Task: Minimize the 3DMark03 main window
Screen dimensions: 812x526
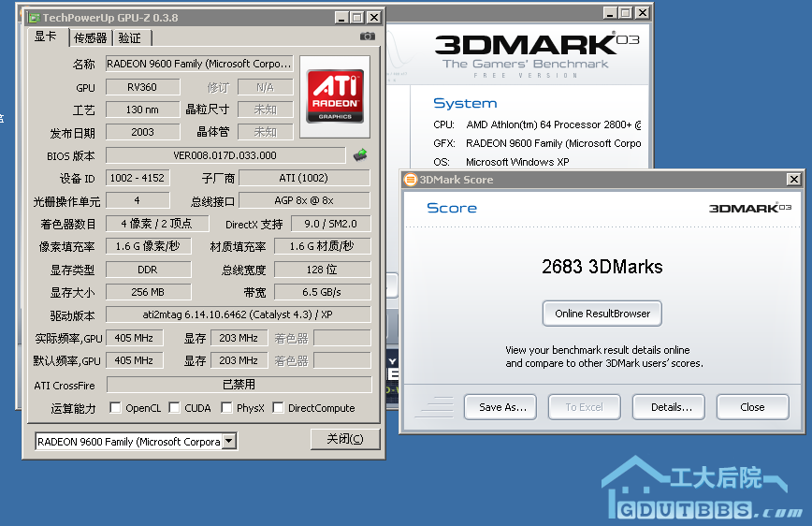Action: (610, 12)
